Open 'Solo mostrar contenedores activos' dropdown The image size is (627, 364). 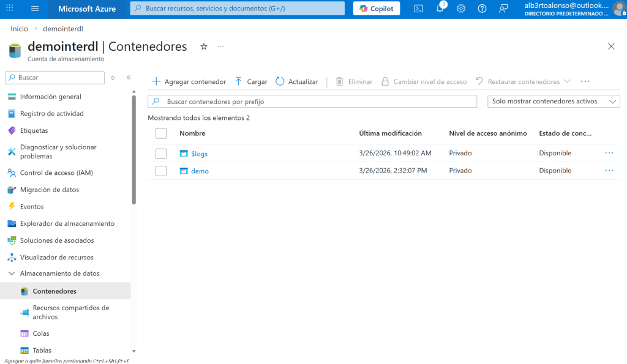(x=554, y=102)
